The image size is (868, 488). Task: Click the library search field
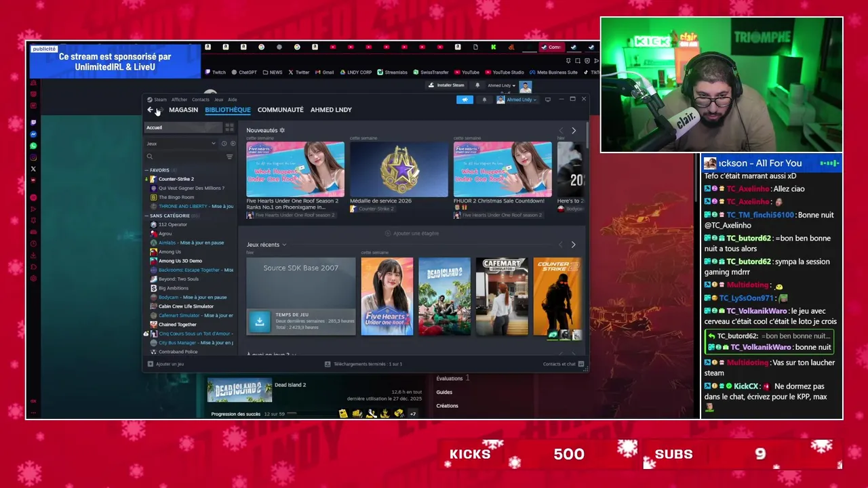[184, 157]
